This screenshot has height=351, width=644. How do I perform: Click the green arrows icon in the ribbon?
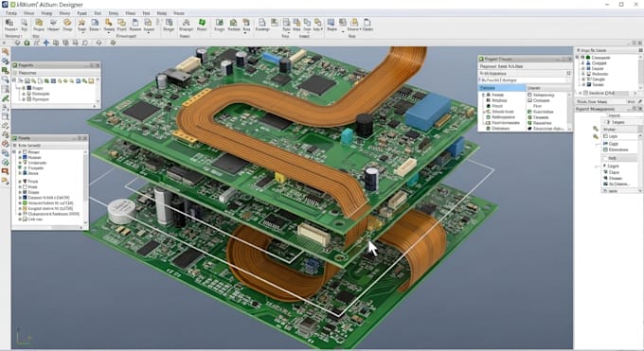click(x=202, y=22)
